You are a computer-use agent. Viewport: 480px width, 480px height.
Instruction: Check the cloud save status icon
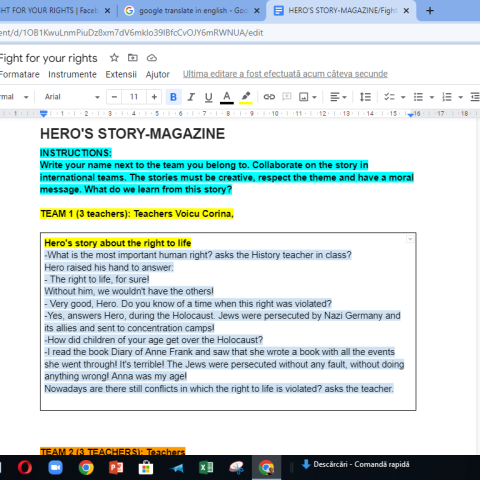pos(152,58)
